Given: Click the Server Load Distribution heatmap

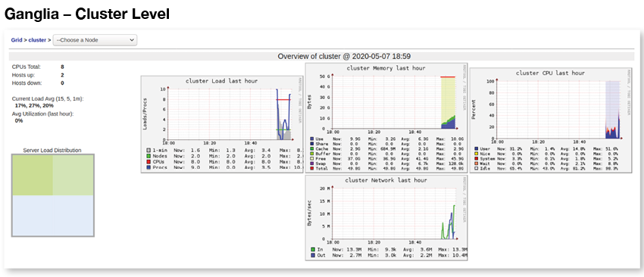Looking at the screenshot, I should [x=53, y=195].
